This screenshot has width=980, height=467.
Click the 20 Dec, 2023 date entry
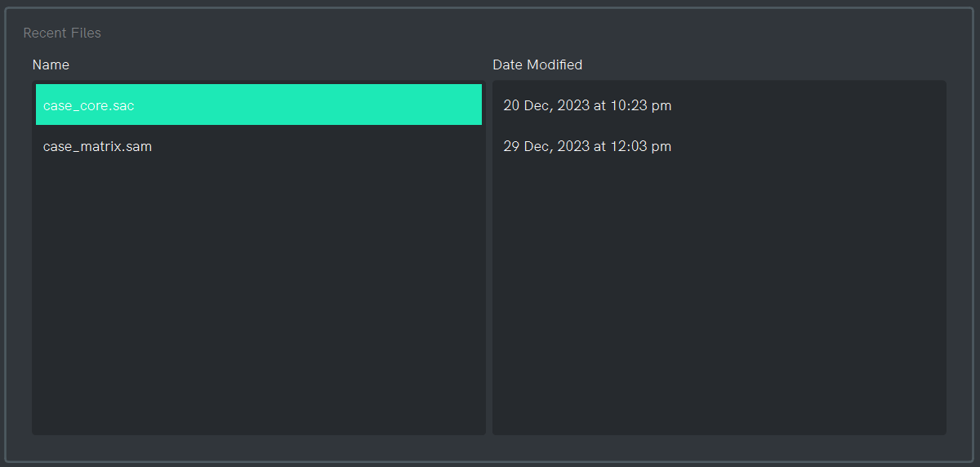tap(587, 105)
